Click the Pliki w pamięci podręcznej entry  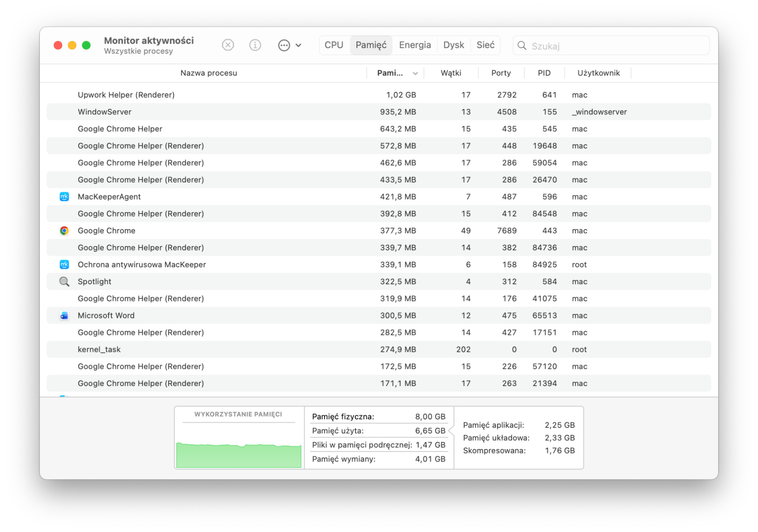pyautogui.click(x=378, y=445)
